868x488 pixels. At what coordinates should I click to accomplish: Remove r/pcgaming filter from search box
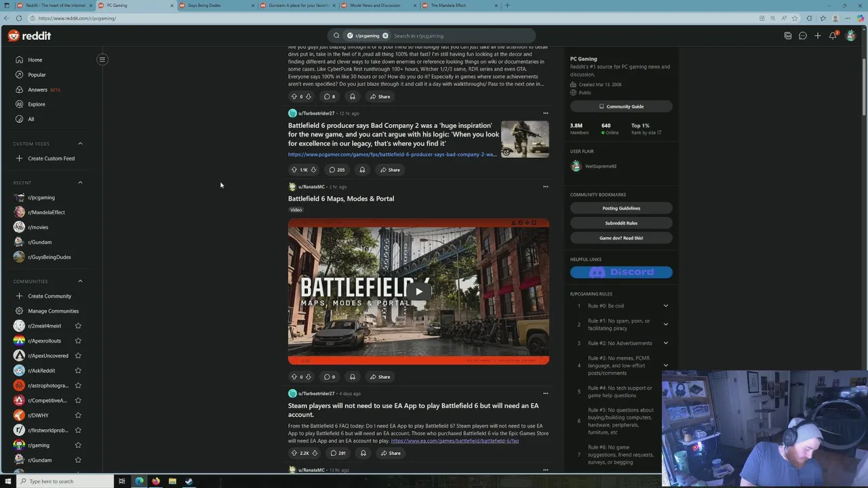[x=385, y=35]
